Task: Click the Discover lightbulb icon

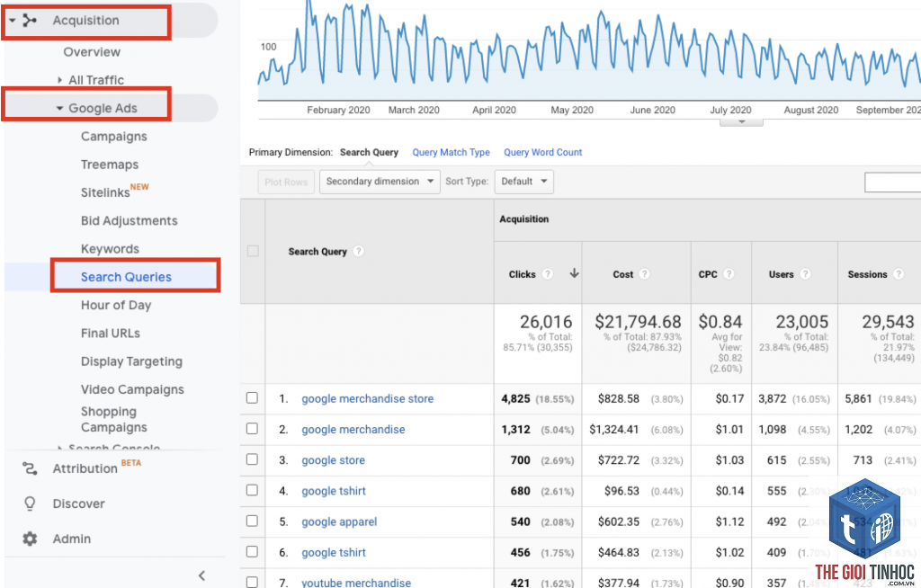Action: click(30, 504)
